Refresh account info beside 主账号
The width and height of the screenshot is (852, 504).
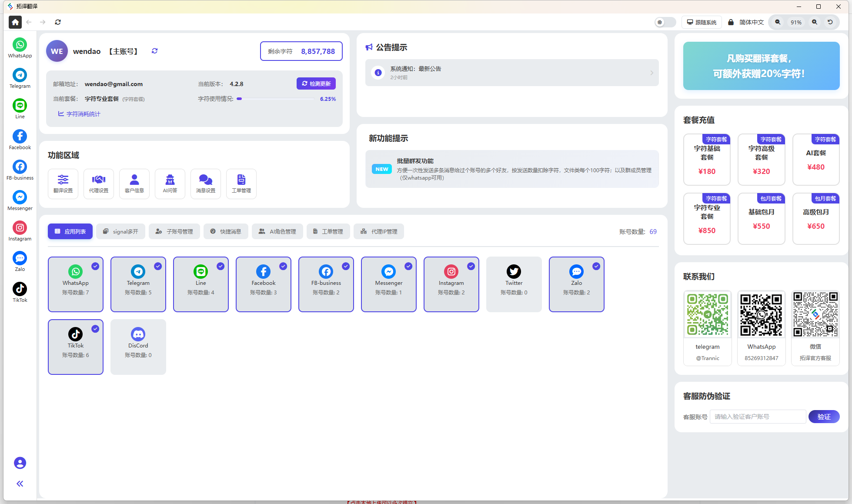154,51
